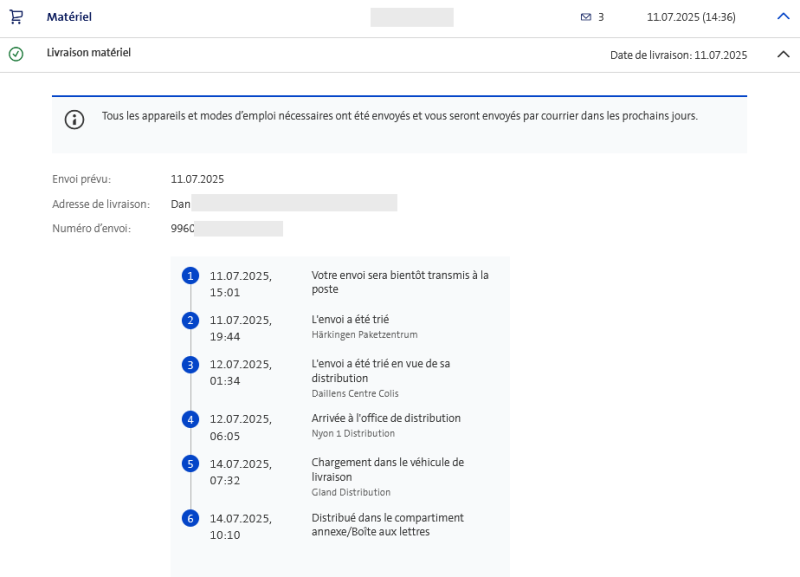Select tracking step 1 marker

click(x=190, y=275)
